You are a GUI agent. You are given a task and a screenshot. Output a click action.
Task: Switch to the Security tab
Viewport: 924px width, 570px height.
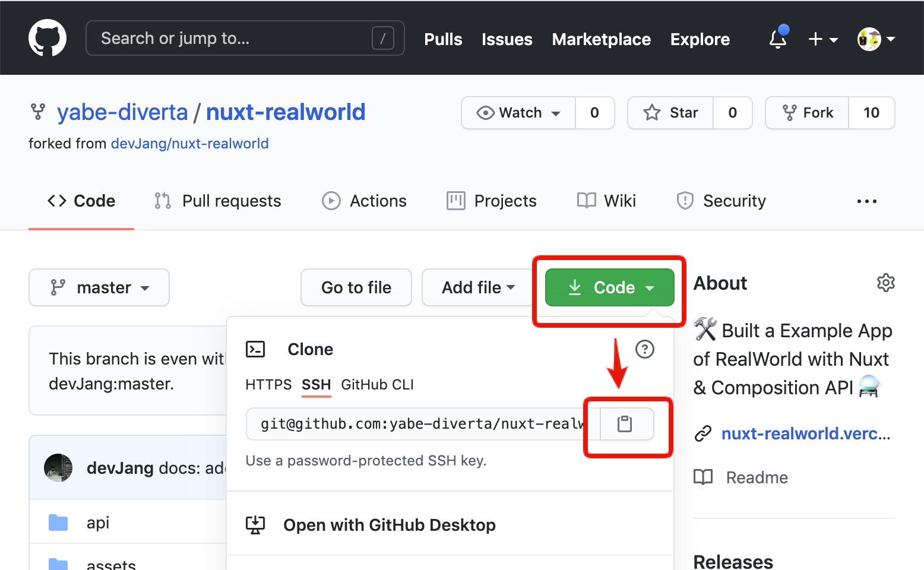[x=721, y=201]
